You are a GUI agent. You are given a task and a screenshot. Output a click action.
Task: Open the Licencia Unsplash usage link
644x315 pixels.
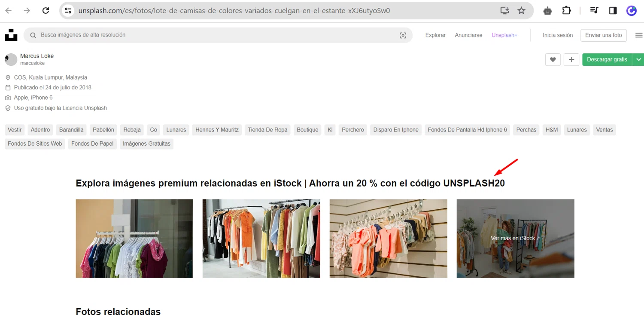[x=85, y=108]
